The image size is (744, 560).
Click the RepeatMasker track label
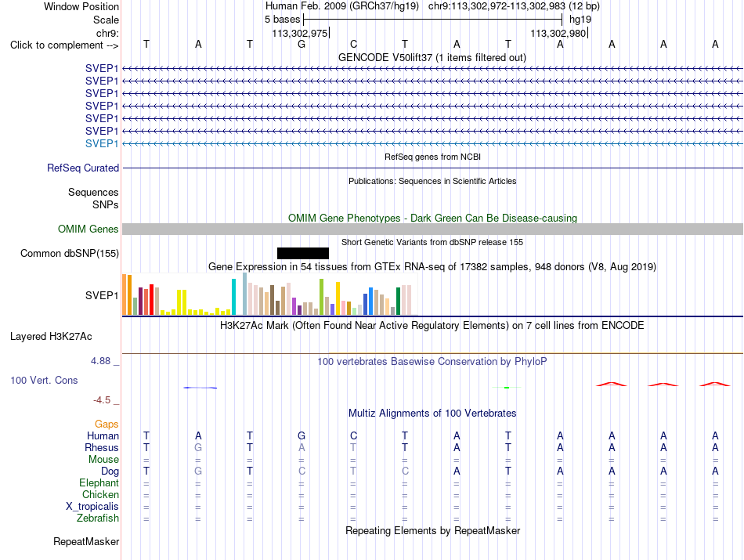click(86, 542)
